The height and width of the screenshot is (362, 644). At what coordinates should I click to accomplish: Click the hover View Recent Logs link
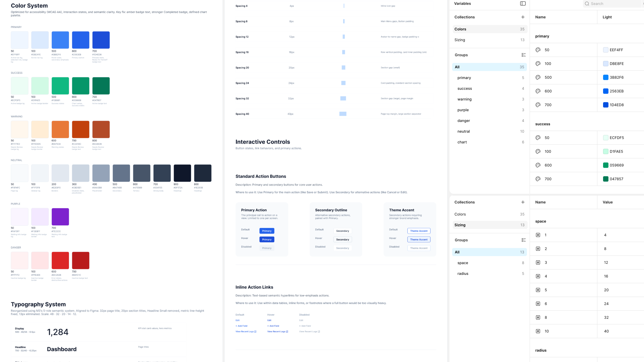278,331
